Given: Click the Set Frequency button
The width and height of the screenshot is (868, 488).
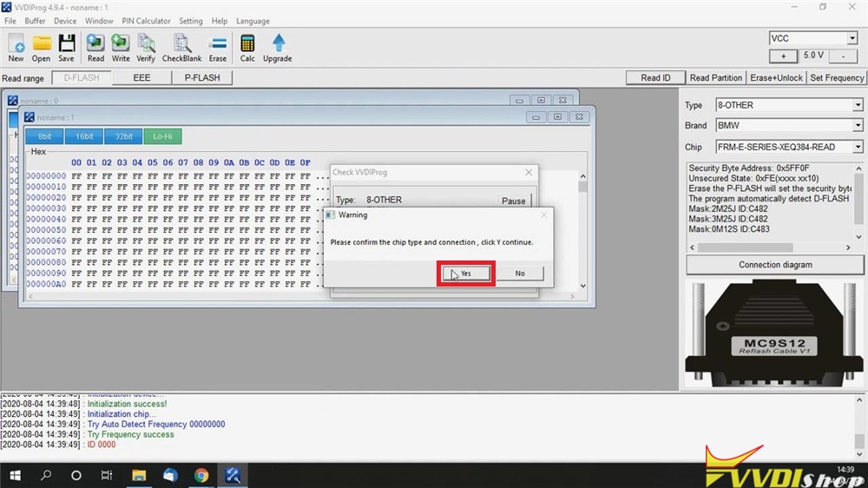Looking at the screenshot, I should coord(837,77).
